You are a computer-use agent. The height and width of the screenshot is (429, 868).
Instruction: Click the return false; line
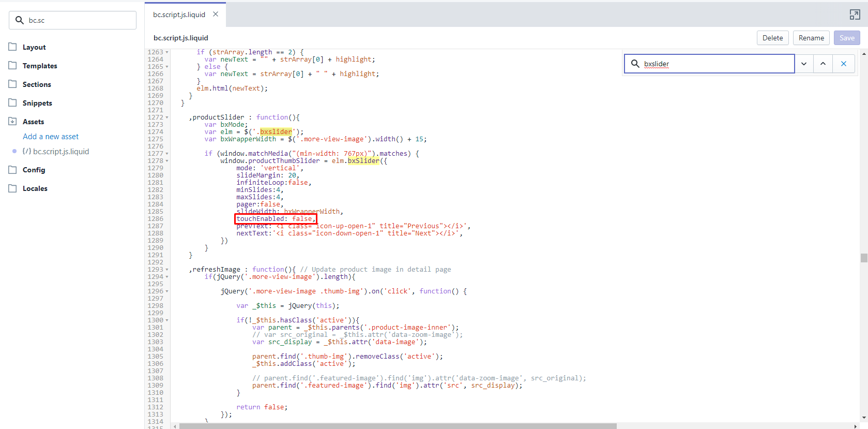[x=262, y=407]
